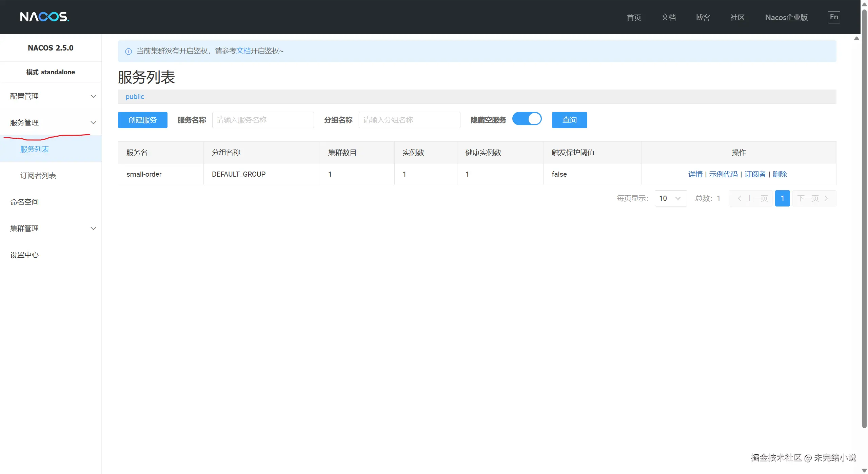Click the NACOS logo
868x474 pixels.
point(44,17)
